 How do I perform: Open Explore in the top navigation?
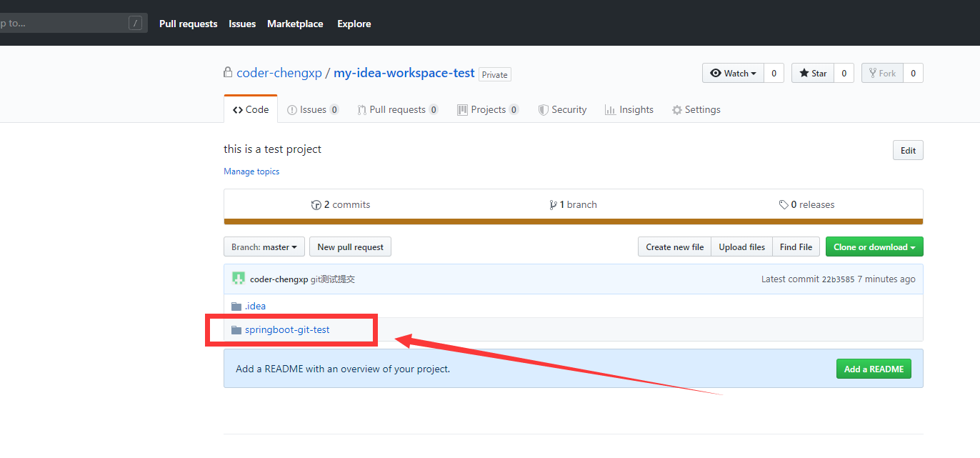[354, 24]
